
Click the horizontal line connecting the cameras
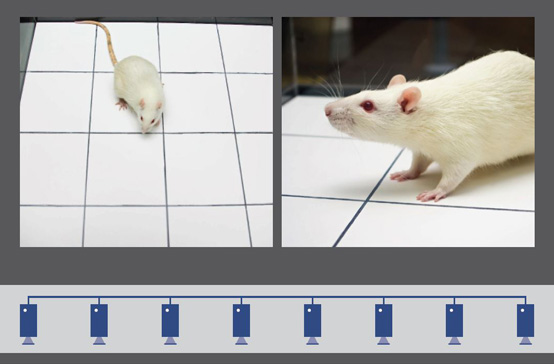click(x=277, y=297)
